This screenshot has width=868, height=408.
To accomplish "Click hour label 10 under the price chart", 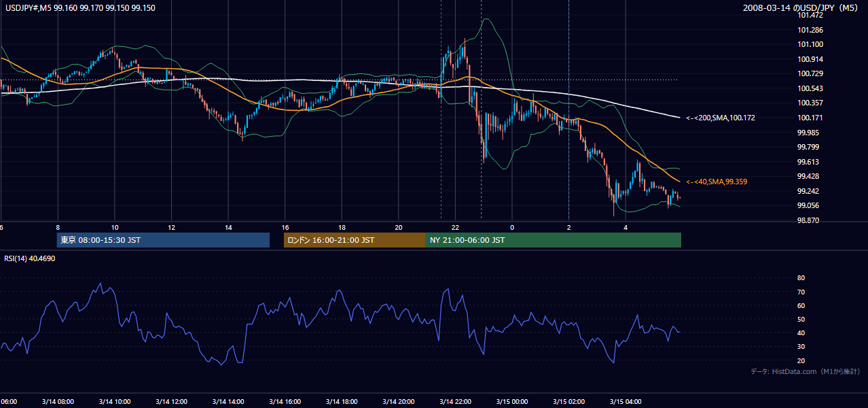I will tap(115, 227).
